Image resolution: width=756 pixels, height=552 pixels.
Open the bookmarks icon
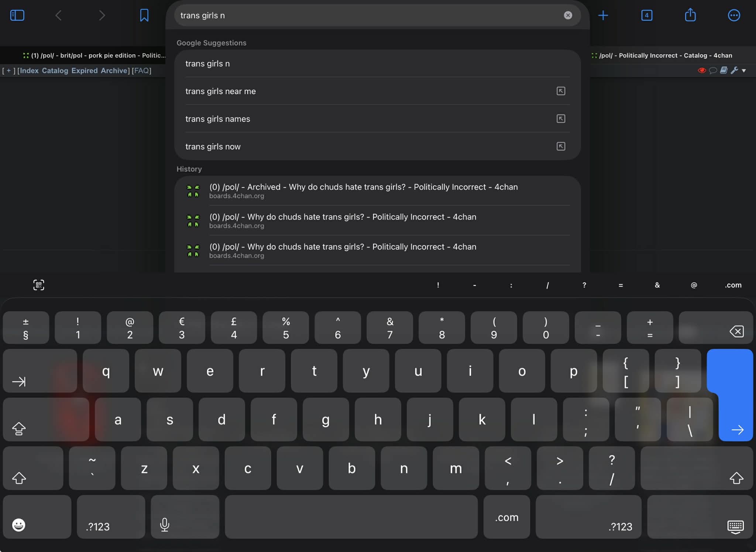point(144,15)
